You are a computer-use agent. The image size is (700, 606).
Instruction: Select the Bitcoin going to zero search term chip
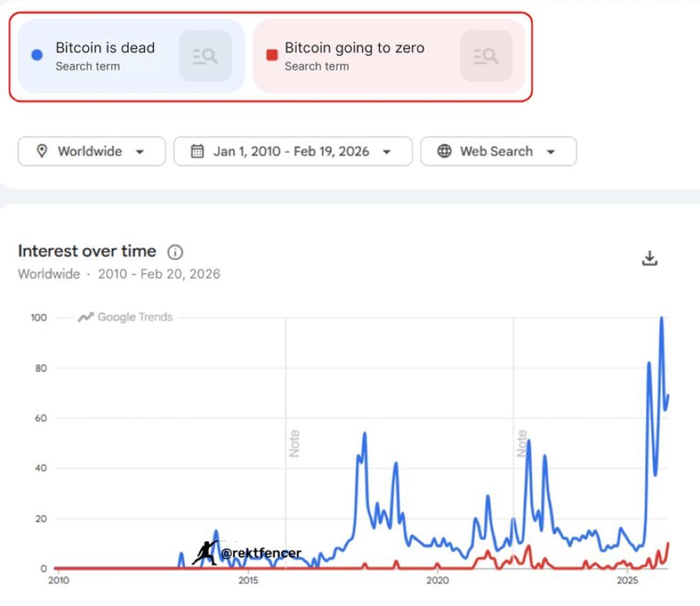tap(355, 55)
